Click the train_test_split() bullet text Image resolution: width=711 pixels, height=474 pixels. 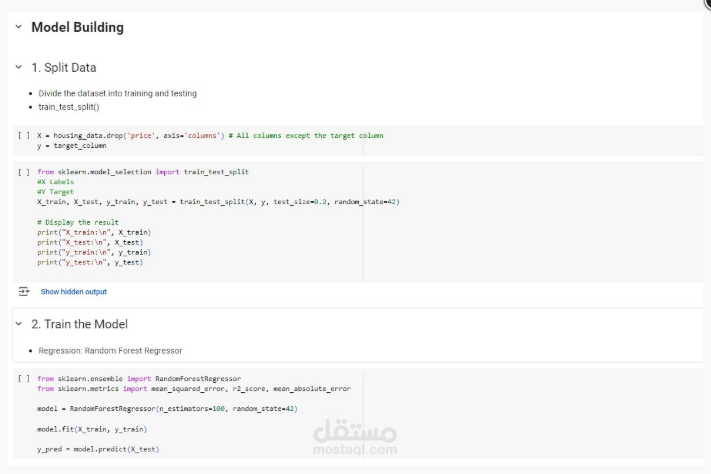[x=69, y=106]
